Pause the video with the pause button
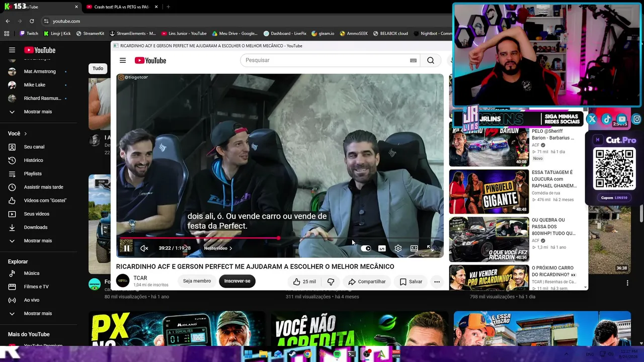The width and height of the screenshot is (644, 362). pyautogui.click(x=127, y=248)
